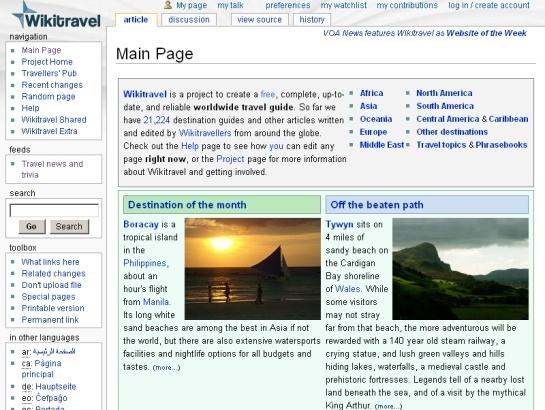The width and height of the screenshot is (545, 410).
Task: Switch to Arabic language version
Action: pos(54,351)
